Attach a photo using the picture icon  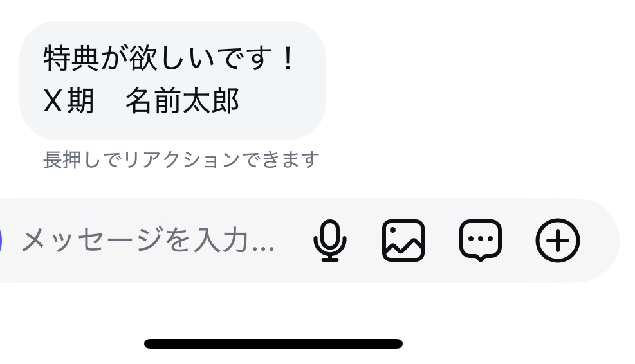[403, 241]
